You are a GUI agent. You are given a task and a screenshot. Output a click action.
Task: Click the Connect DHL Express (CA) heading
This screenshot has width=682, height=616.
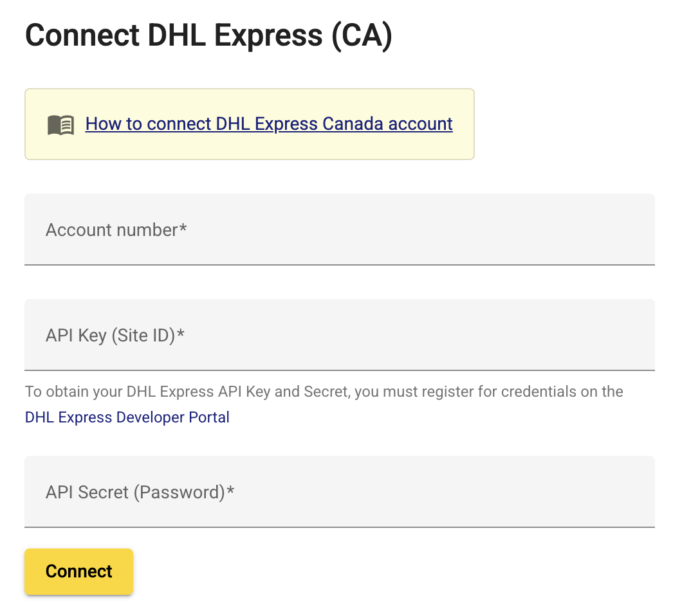pos(208,35)
